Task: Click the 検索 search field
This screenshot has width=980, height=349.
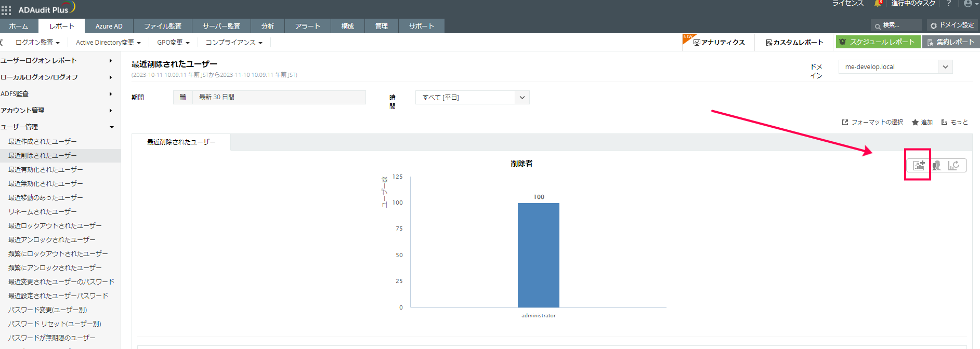Action: pyautogui.click(x=896, y=25)
